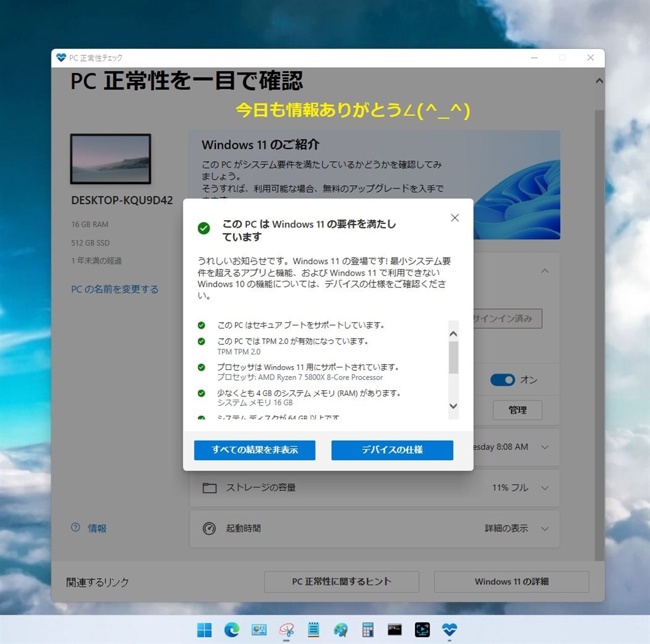Click PC Health Check taskbar icon
The height and width of the screenshot is (644, 650).
coord(449,630)
